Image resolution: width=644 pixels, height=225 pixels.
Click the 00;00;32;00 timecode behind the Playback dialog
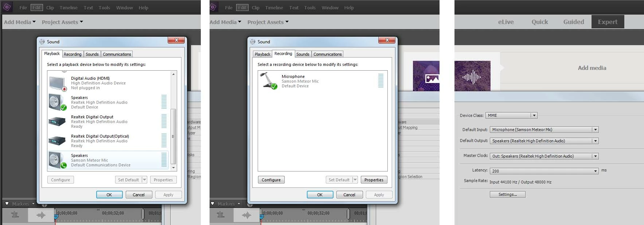(113, 213)
